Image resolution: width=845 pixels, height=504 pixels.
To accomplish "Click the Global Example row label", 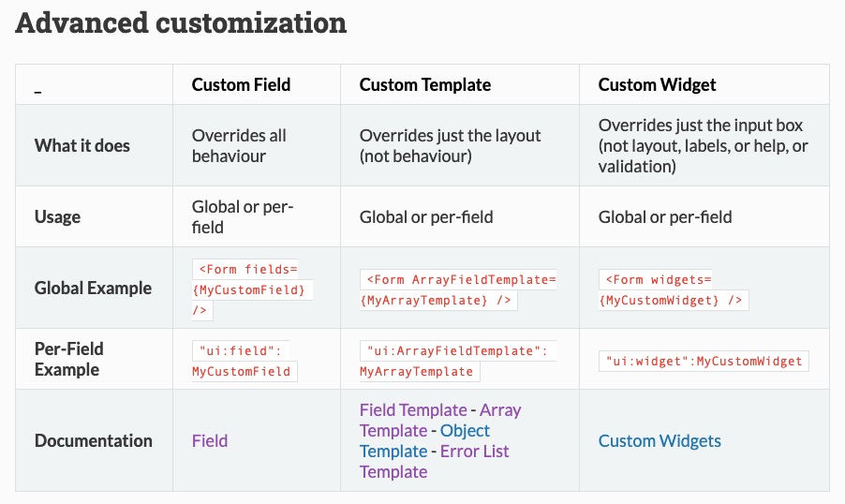I will coord(93,288).
